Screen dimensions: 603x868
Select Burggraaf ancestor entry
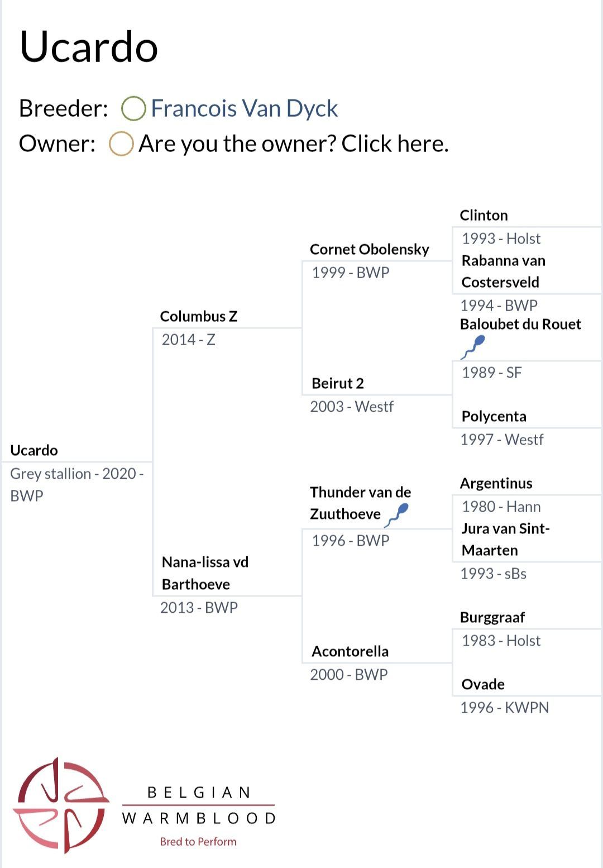[x=492, y=617]
